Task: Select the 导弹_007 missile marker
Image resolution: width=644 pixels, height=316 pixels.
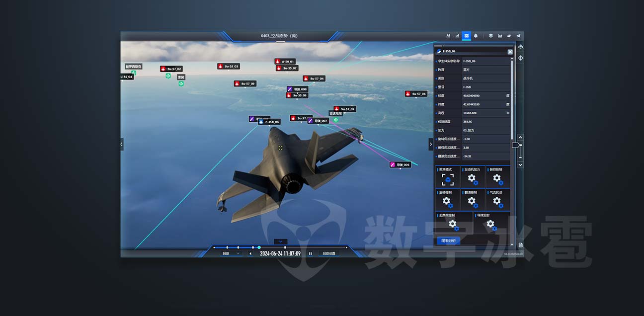Action: click(x=318, y=121)
